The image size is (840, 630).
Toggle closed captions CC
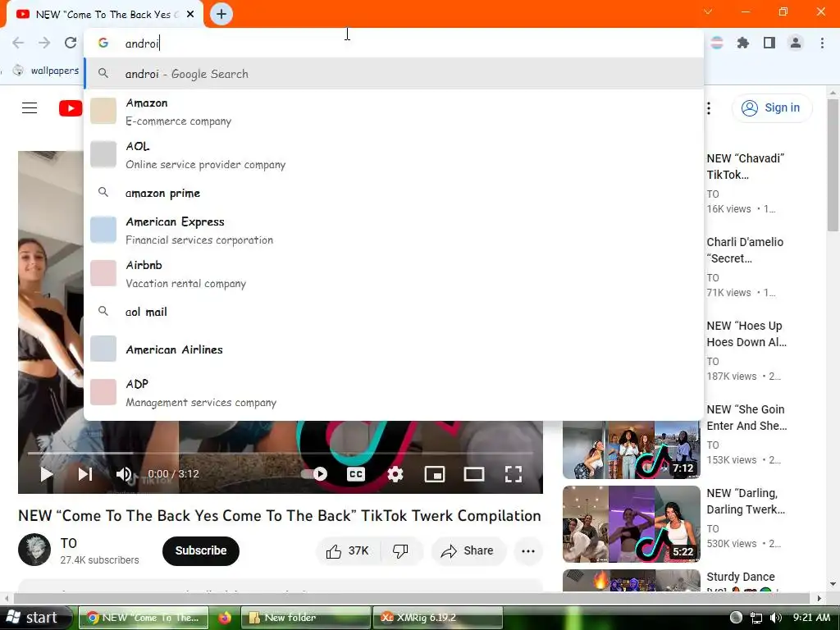point(356,474)
